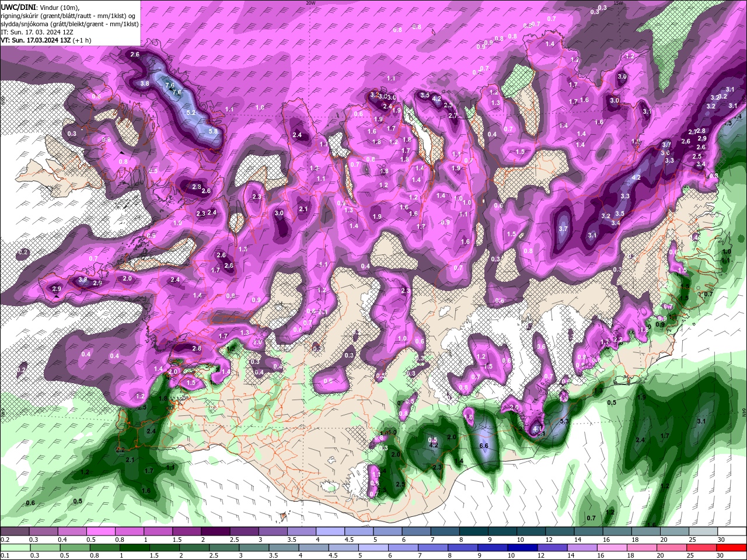Click the crimson 25–30 rain legend swatch
Image resolution: width=747 pixels, height=560 pixels.
[702, 548]
